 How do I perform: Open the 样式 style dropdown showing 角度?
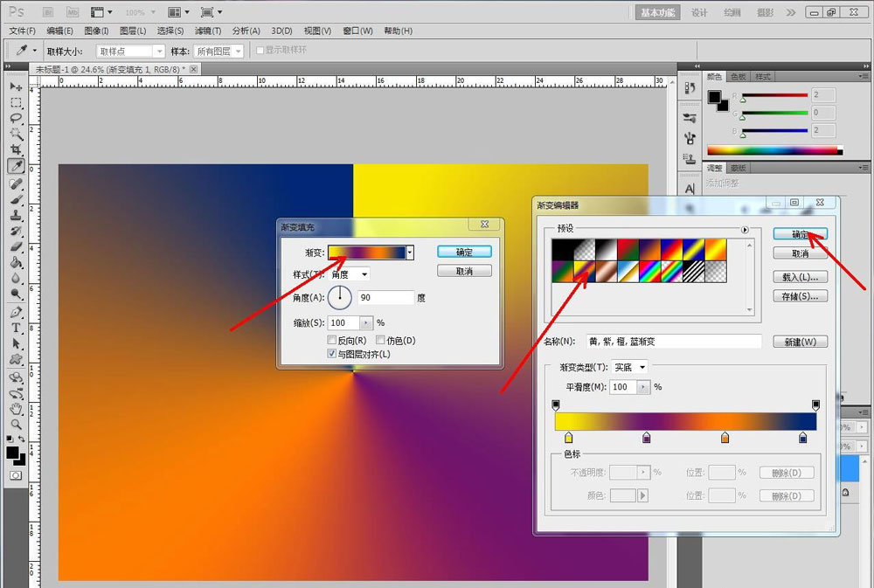(350, 274)
